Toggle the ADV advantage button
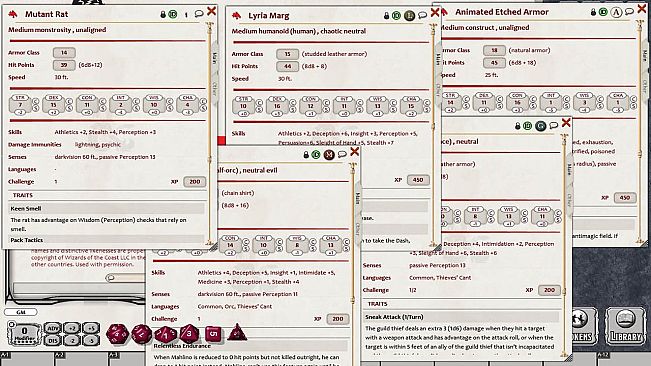Screen dimensions: 651x366 (52, 328)
